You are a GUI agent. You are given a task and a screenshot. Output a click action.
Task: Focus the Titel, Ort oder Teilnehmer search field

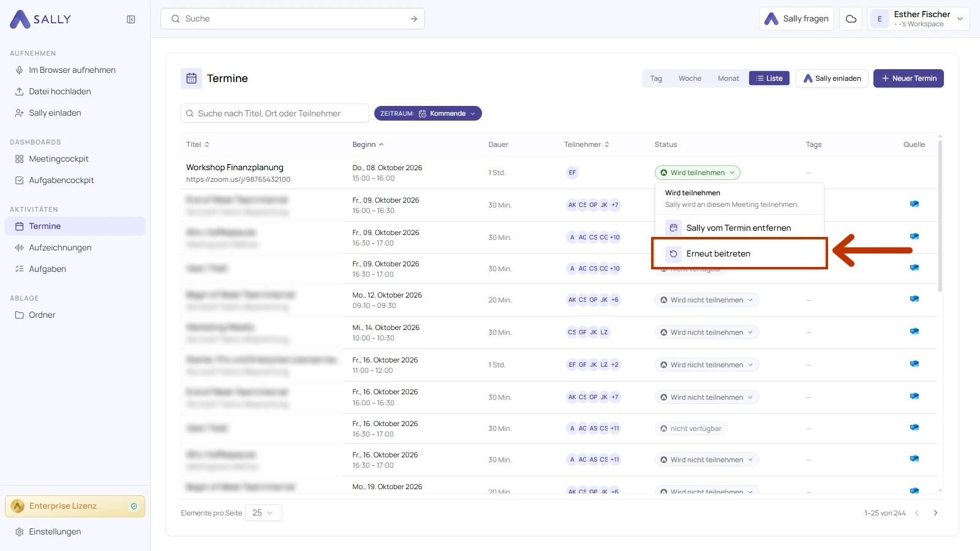point(275,113)
